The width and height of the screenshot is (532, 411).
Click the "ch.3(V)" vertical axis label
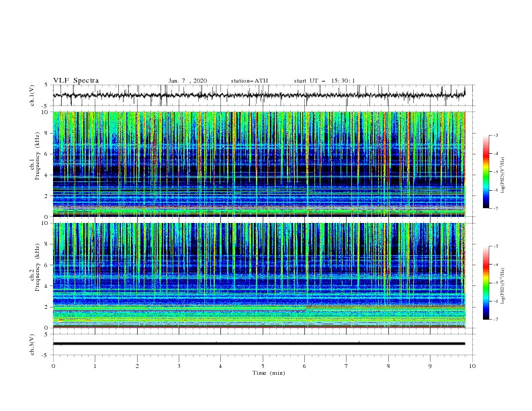coord(32,345)
